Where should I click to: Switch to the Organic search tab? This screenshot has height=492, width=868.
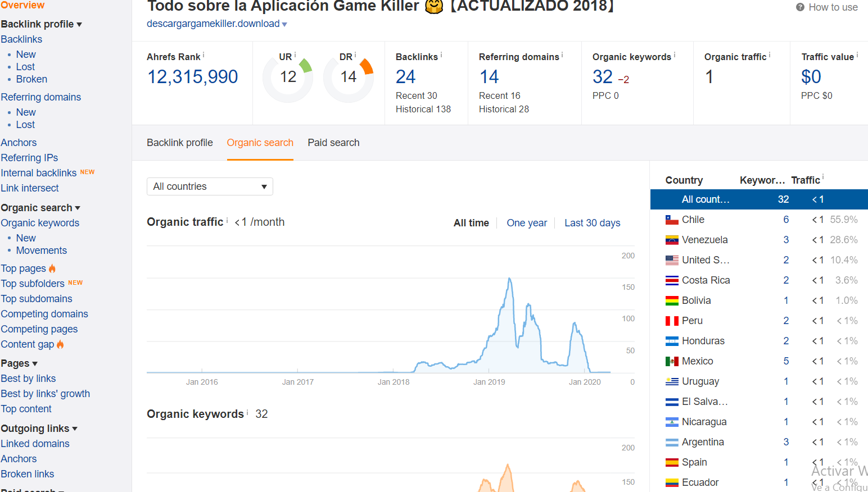coord(260,143)
